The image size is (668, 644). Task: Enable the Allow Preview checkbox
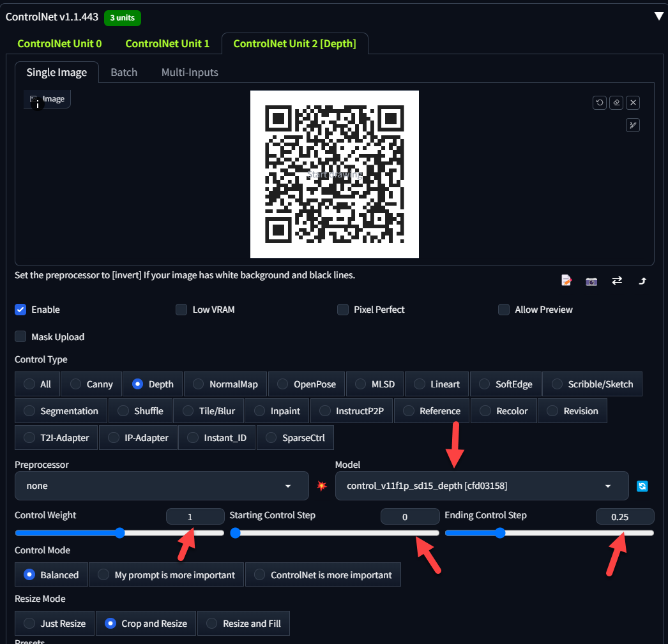point(504,310)
